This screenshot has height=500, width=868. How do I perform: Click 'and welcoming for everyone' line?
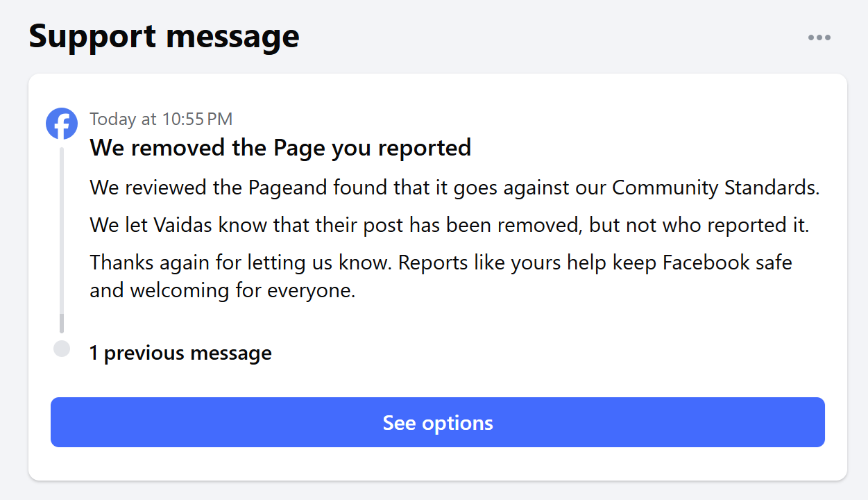[x=222, y=290]
